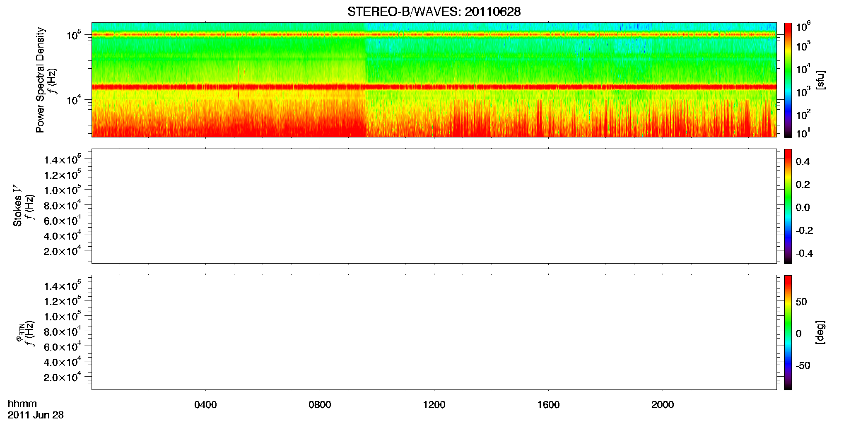Select the 0400 time axis label
The width and height of the screenshot is (868, 447).
pos(205,405)
